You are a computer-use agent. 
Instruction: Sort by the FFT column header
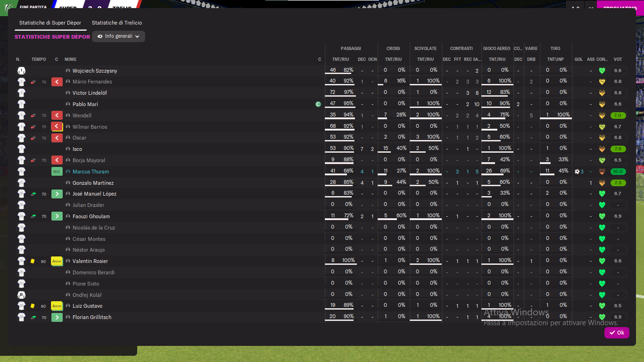457,59
